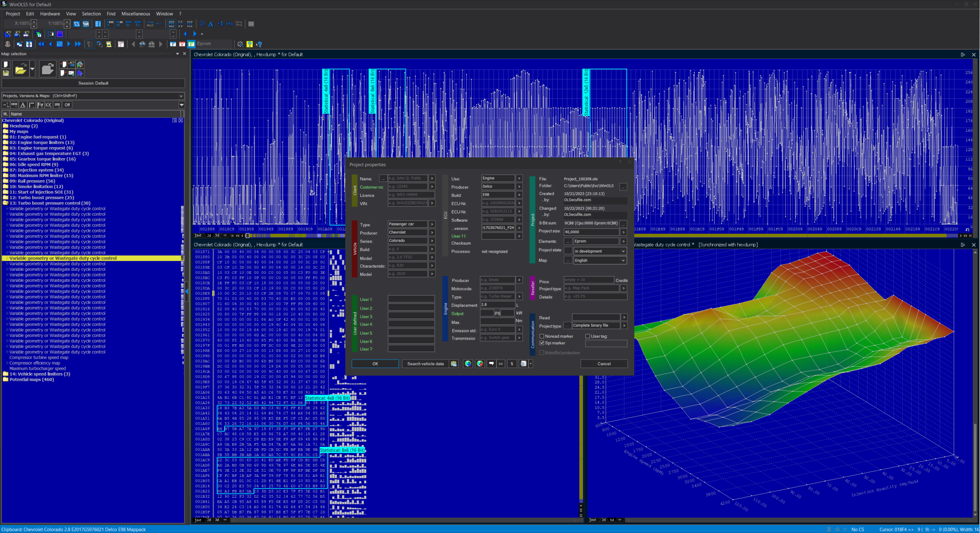Click the HI LO byte order icon
980x533 pixels.
(150, 24)
